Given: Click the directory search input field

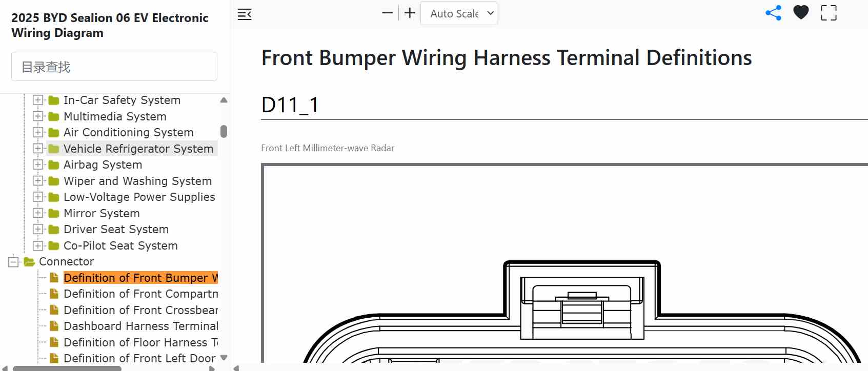Looking at the screenshot, I should (114, 67).
